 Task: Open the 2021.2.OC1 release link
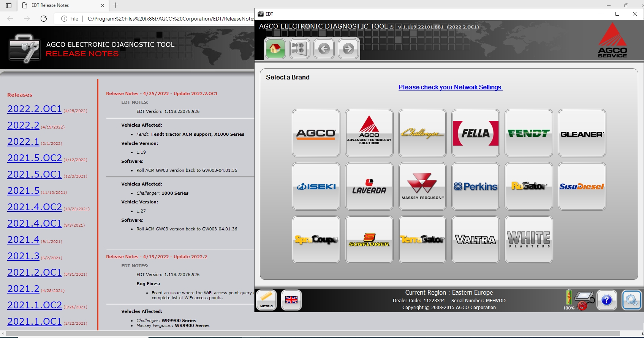click(35, 272)
